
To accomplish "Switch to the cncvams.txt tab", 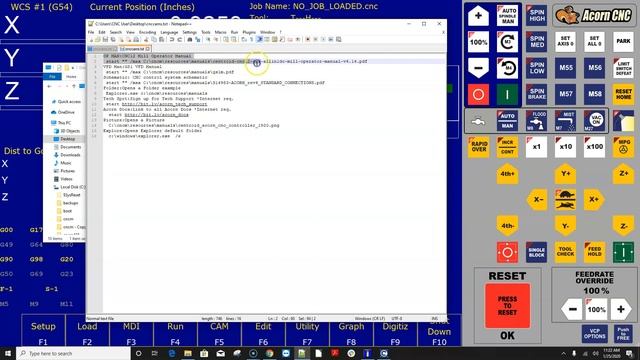I will 134,49.
